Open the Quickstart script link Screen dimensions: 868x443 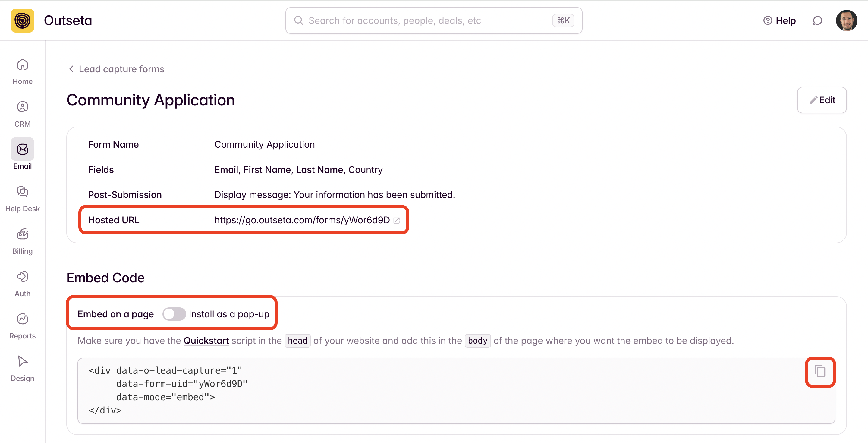click(x=206, y=341)
